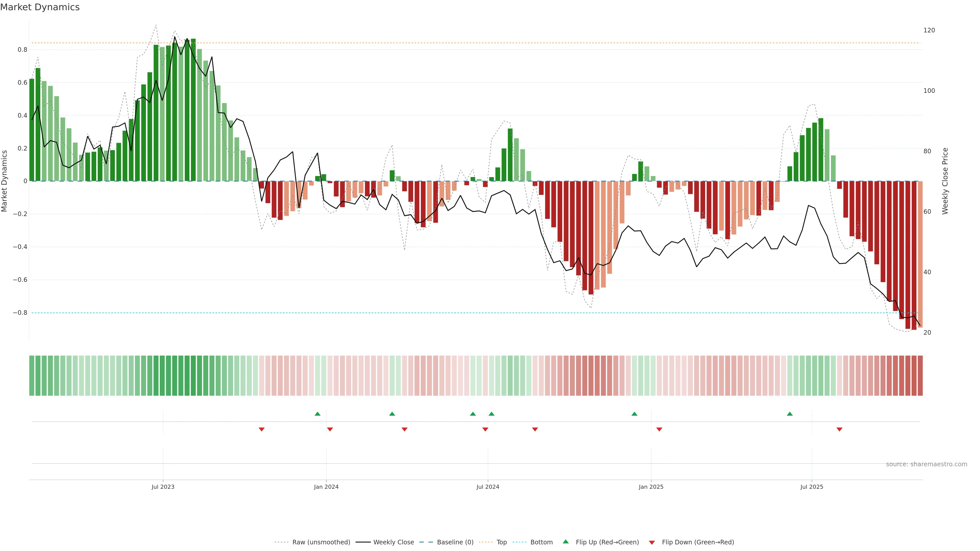Toggle Weekly Close legend entry
The height and width of the screenshot is (551, 980).
(x=393, y=542)
